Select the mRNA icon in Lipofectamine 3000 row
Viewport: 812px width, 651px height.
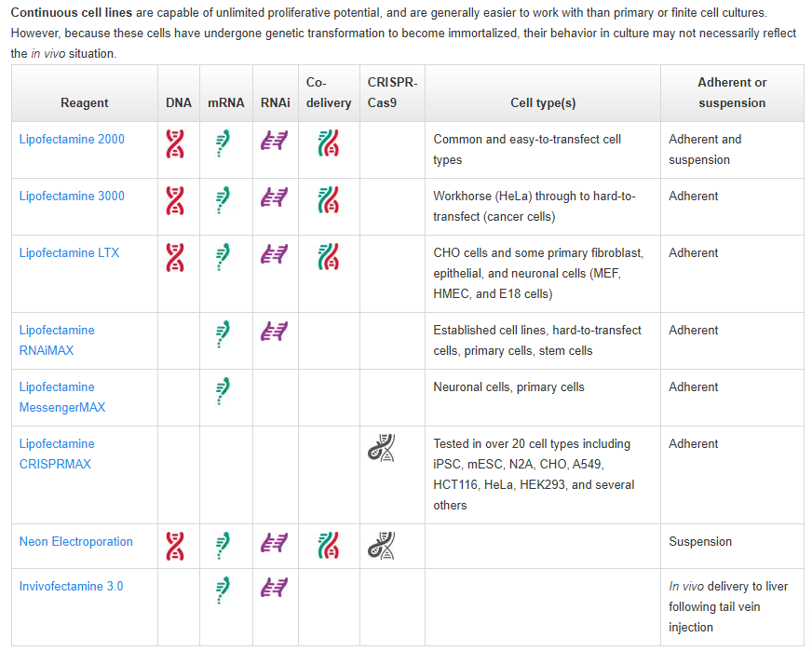click(223, 200)
